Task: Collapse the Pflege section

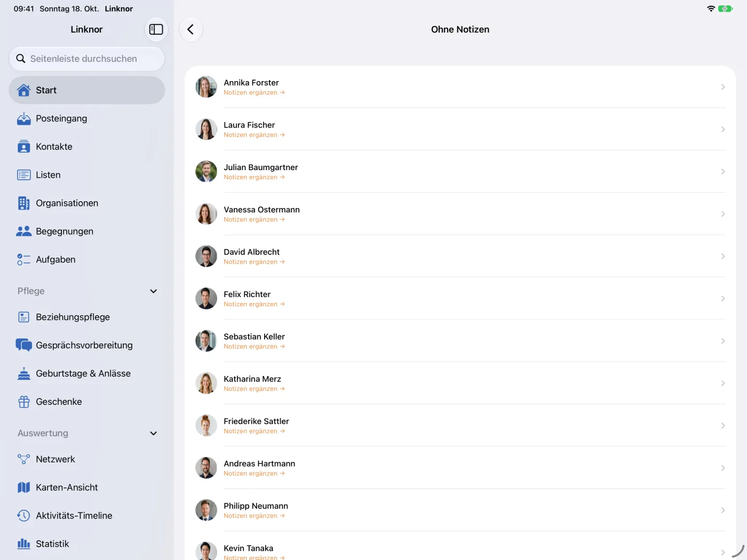Action: click(x=154, y=291)
